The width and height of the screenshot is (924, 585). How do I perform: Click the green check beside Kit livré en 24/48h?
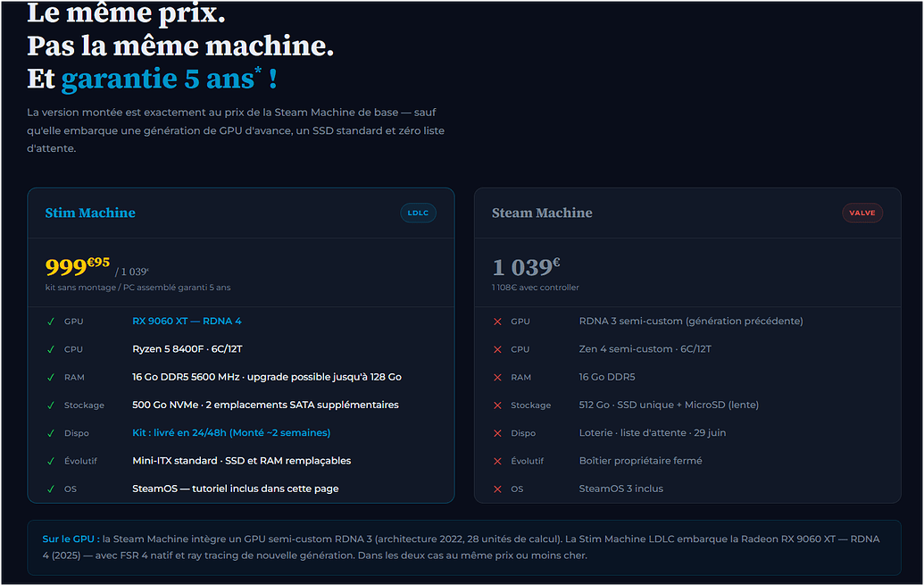51,433
